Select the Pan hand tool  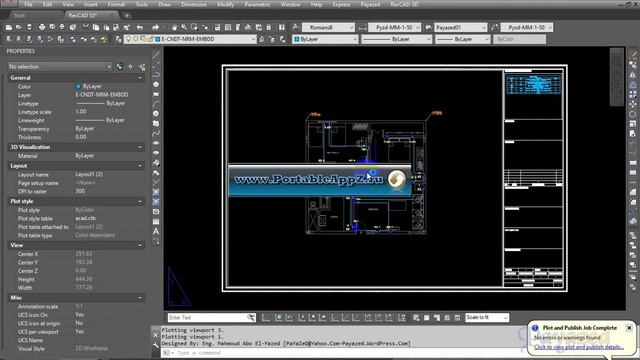pyautogui.click(x=174, y=27)
